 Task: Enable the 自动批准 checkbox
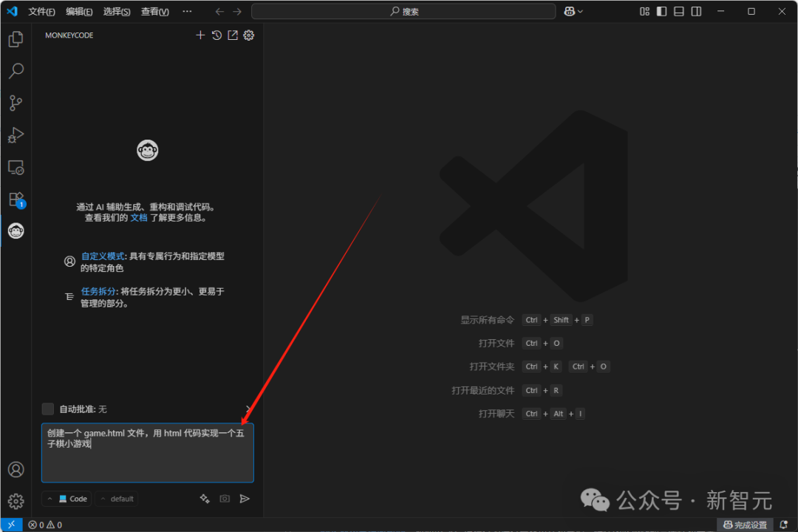pyautogui.click(x=47, y=409)
